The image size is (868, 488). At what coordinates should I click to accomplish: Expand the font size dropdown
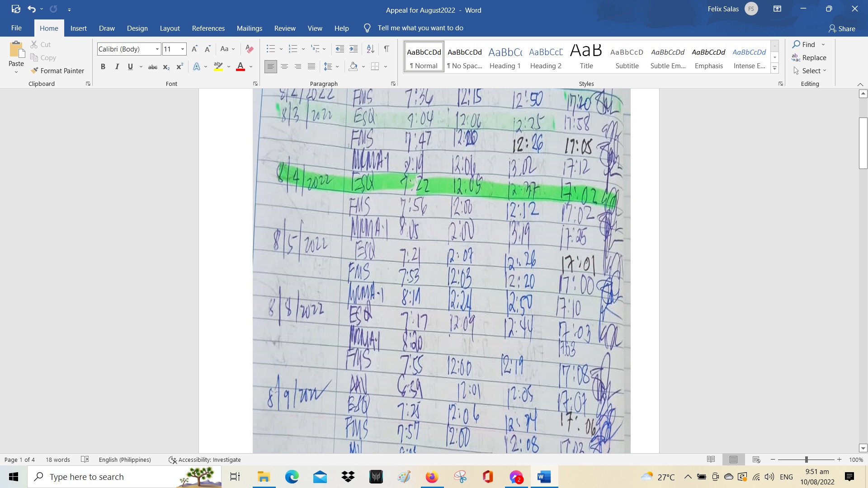point(183,49)
